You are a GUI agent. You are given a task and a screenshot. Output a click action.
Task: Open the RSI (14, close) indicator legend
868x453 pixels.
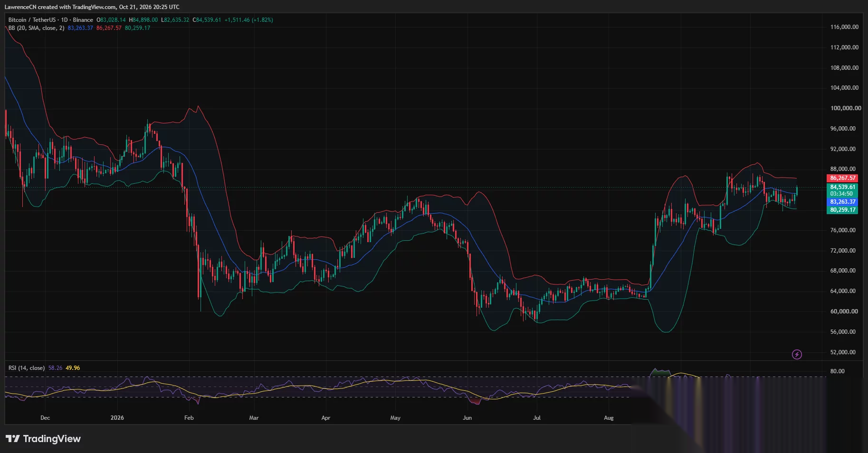27,368
